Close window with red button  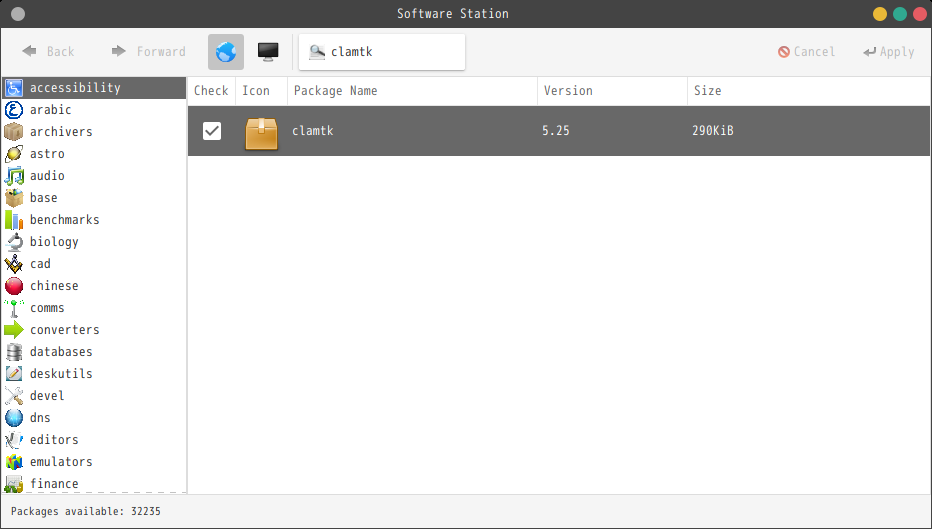920,14
